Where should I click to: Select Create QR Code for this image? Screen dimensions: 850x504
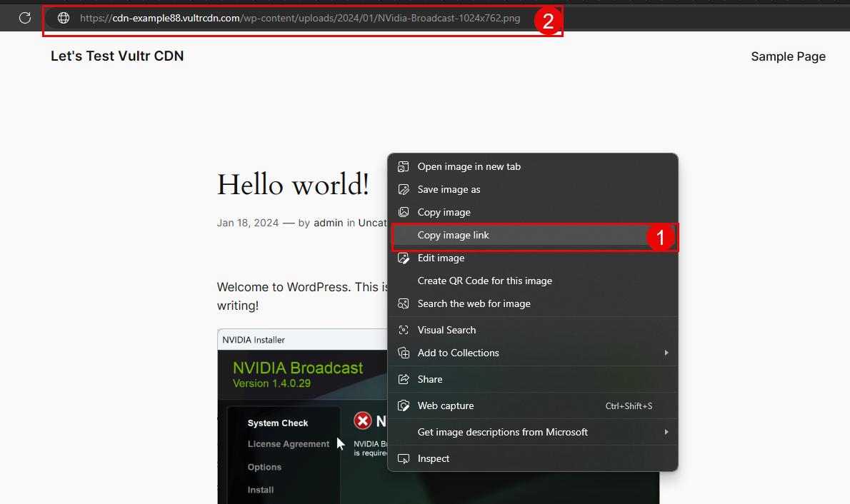tap(533, 281)
